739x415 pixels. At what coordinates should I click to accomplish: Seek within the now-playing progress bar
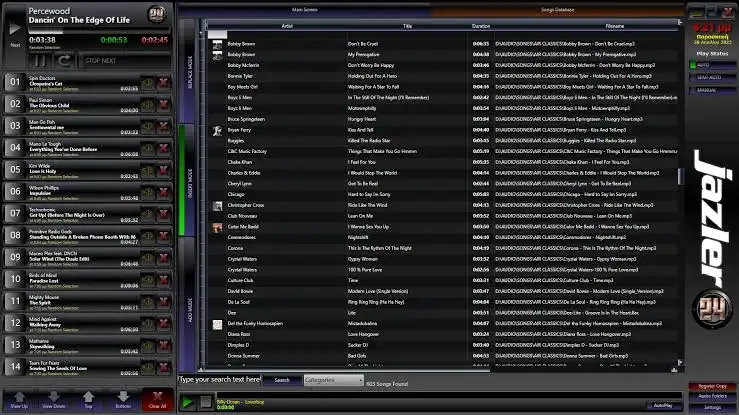[x=99, y=32]
